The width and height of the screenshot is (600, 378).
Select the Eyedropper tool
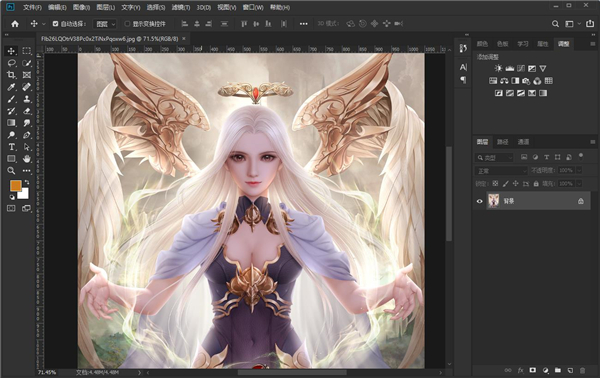coord(11,87)
